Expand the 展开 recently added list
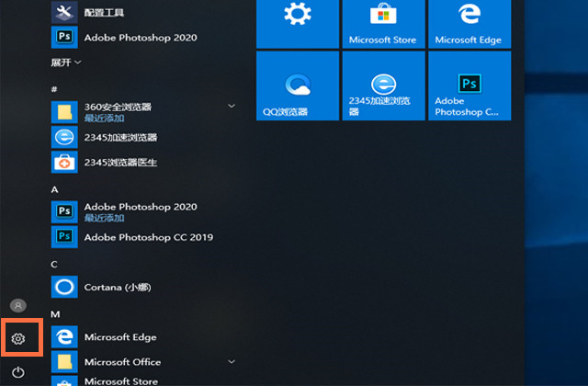 (x=66, y=62)
